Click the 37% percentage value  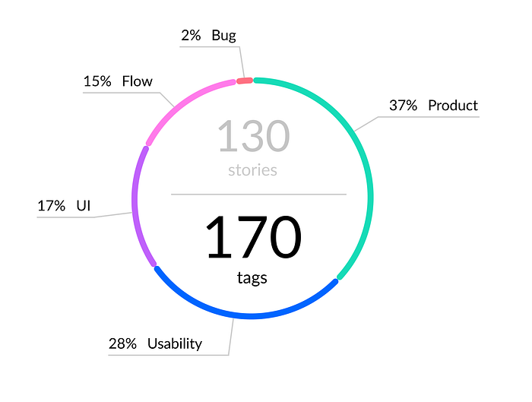(x=403, y=106)
